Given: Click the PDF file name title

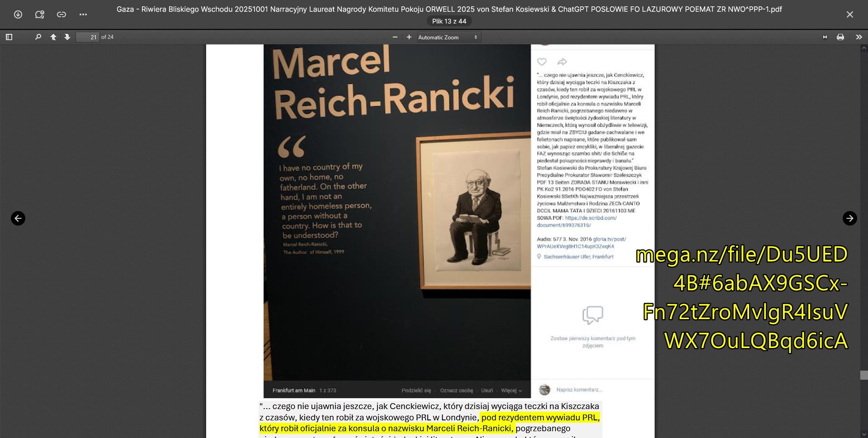Looking at the screenshot, I should 449,9.
